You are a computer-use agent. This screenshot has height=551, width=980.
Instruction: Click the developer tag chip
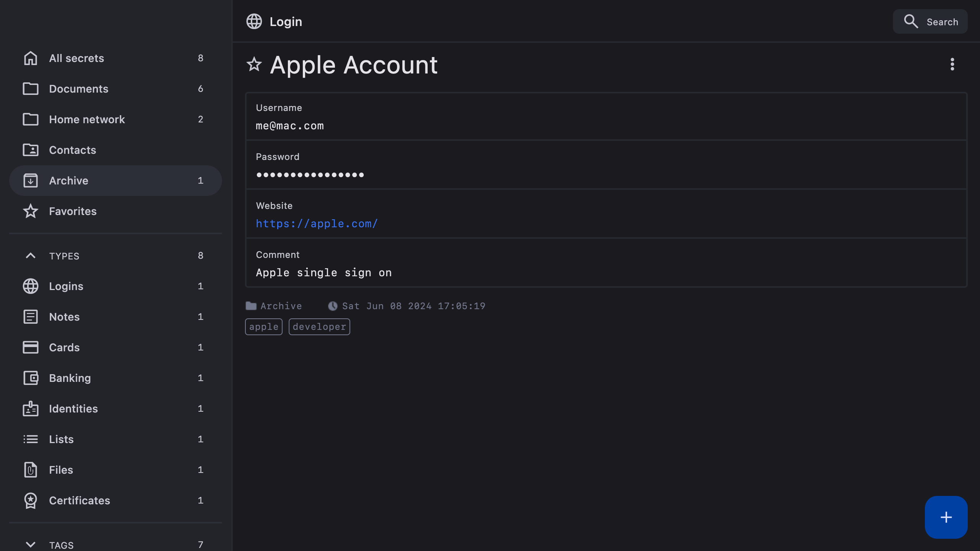(x=319, y=327)
